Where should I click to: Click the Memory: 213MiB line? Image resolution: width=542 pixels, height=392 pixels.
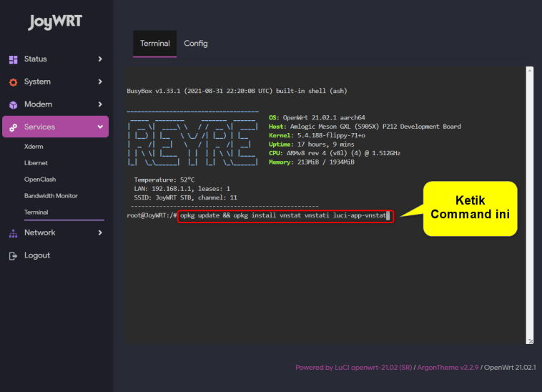point(312,162)
